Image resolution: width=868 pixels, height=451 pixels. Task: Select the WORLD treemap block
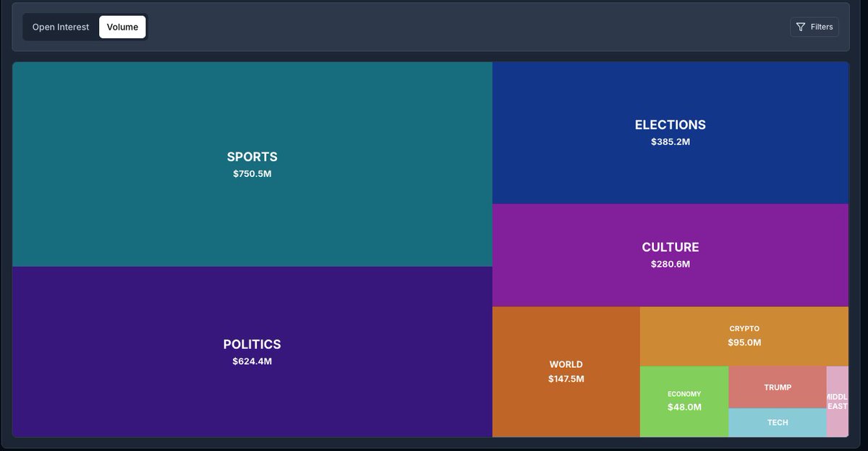[566, 371]
